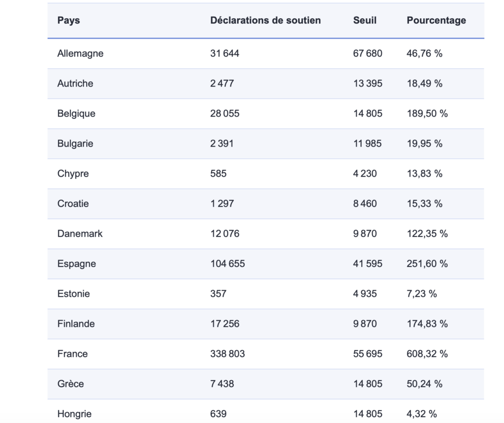This screenshot has height=423, width=504.
Task: Click Espagne's support count 104 655
Action: (x=227, y=264)
